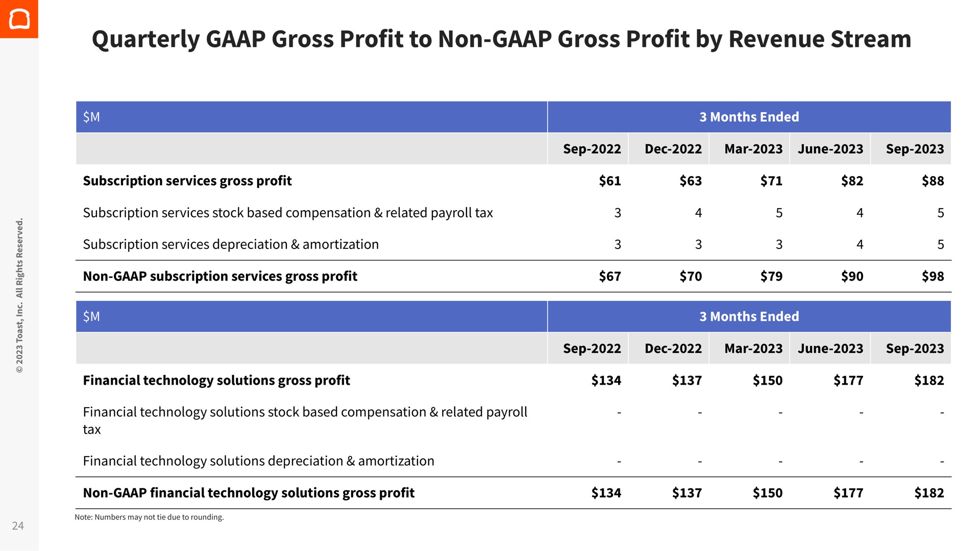Click the copyright Toast, Inc. sidebar text
The height and width of the screenshot is (551, 980).
(x=19, y=295)
